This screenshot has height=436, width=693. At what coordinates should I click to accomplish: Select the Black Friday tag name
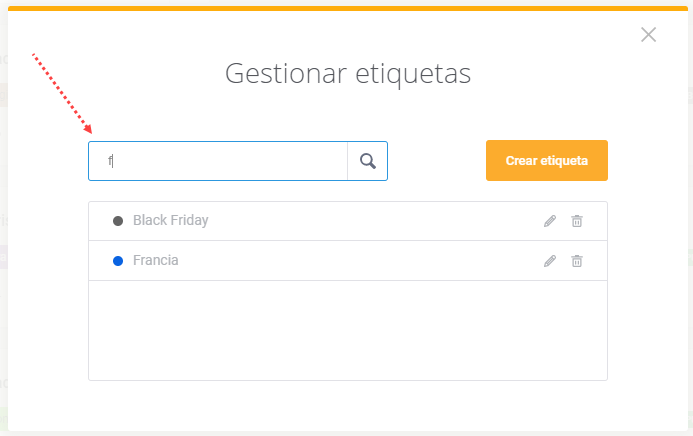pyautogui.click(x=171, y=220)
